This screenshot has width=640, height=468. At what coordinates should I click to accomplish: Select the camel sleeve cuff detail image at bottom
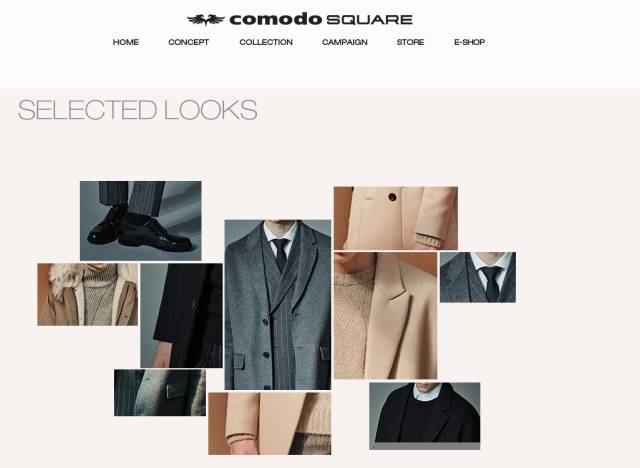pyautogui.click(x=269, y=424)
